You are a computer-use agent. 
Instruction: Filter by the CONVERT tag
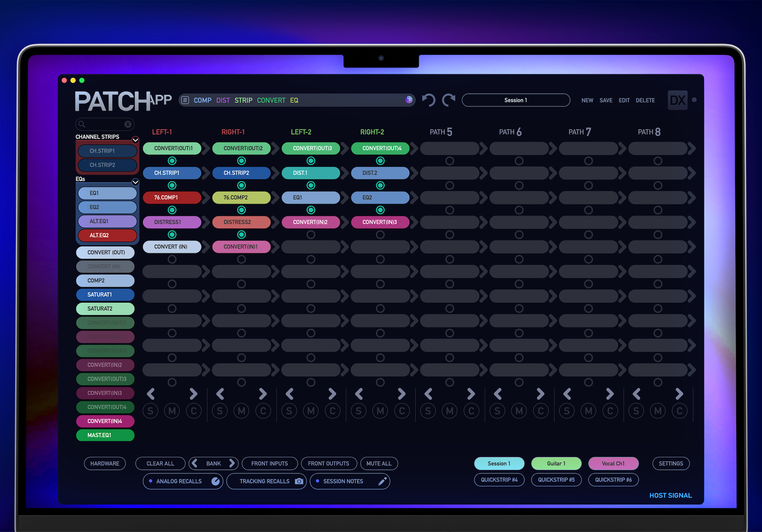271,100
